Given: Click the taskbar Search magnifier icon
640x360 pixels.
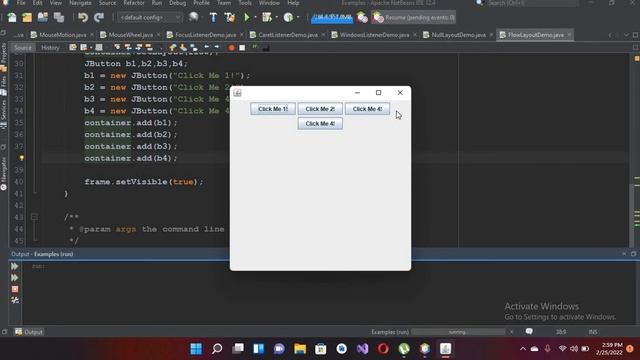Looking at the screenshot, I should 217,349.
